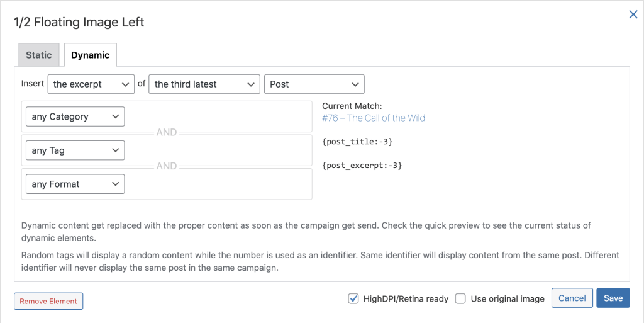The image size is (644, 323).
Task: Close the dialog with the X icon
Action: pyautogui.click(x=633, y=14)
